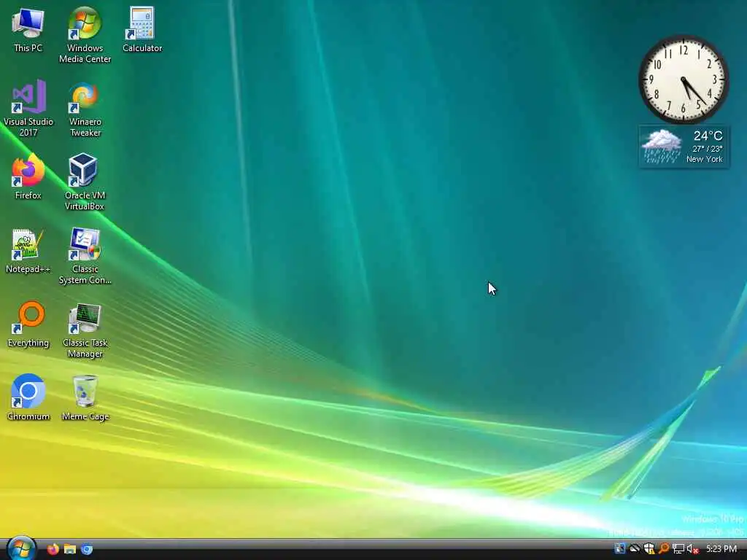Viewport: 747px width, 560px height.
Task: Open the Start menu orb
Action: click(x=21, y=548)
